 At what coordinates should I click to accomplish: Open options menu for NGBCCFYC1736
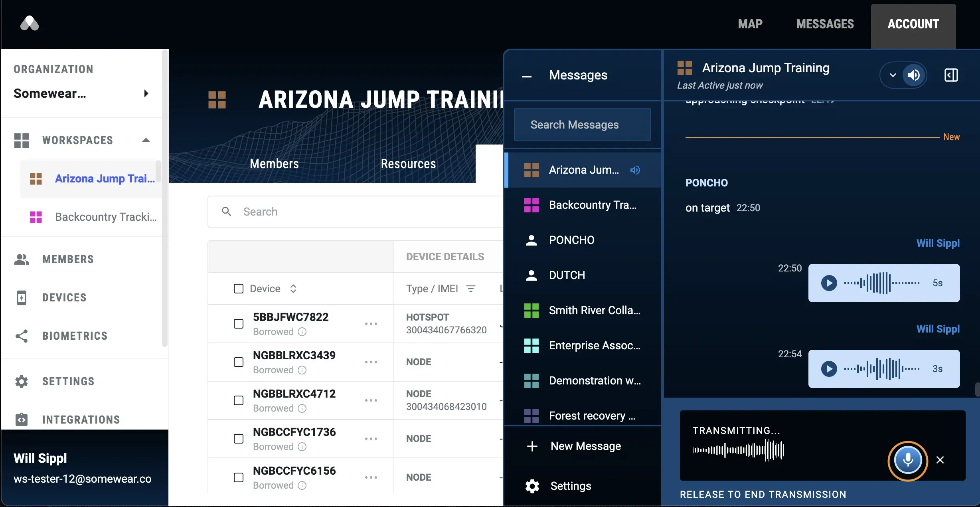click(371, 439)
